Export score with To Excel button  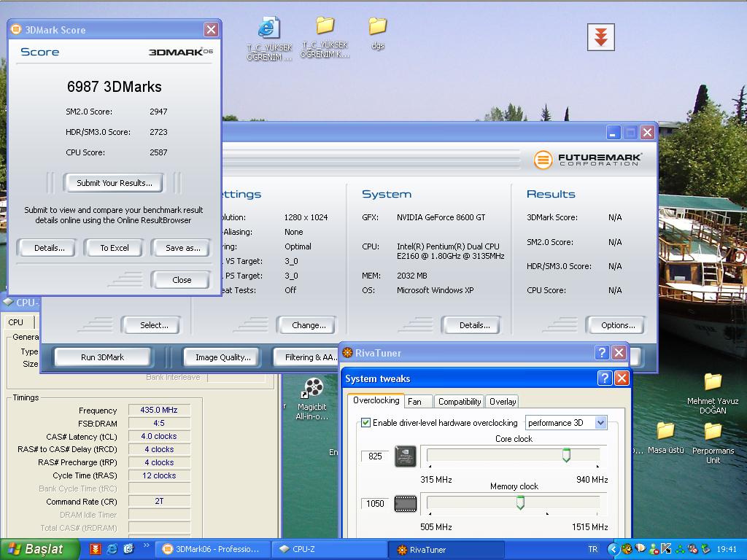pos(114,248)
